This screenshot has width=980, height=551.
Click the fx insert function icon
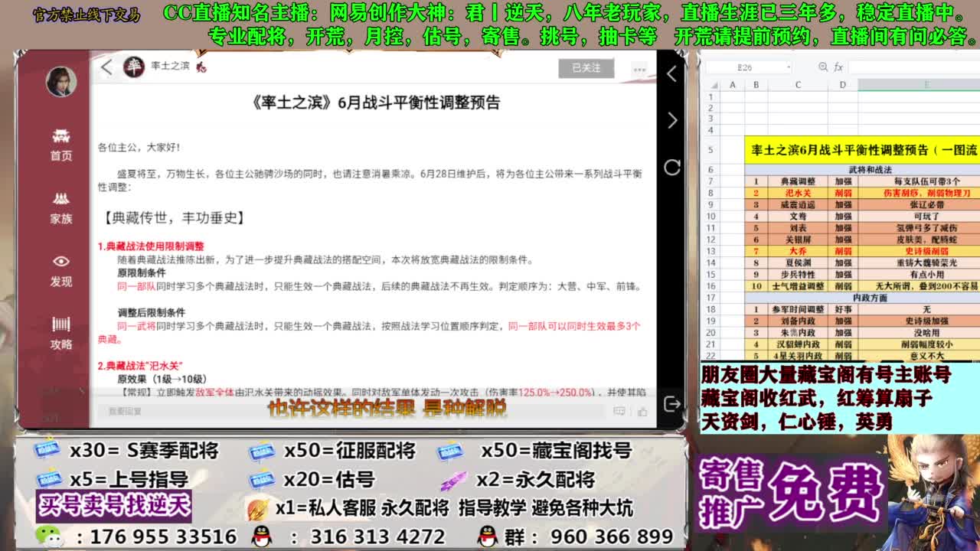coord(838,67)
